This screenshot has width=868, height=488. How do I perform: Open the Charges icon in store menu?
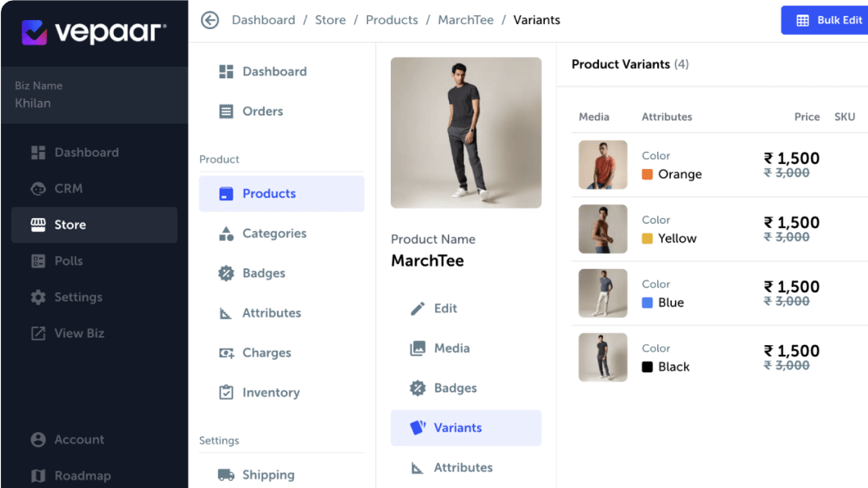[226, 353]
